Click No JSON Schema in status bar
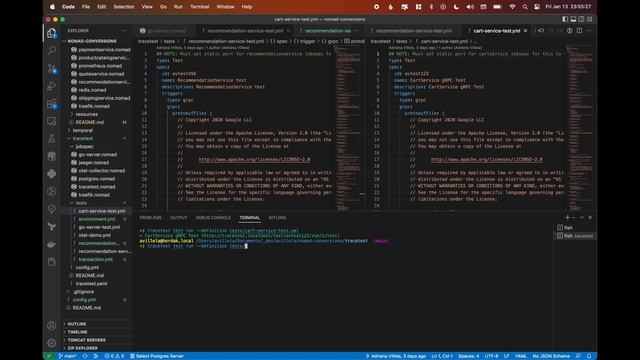Image resolution: width=640 pixels, height=360 pixels. (551, 356)
